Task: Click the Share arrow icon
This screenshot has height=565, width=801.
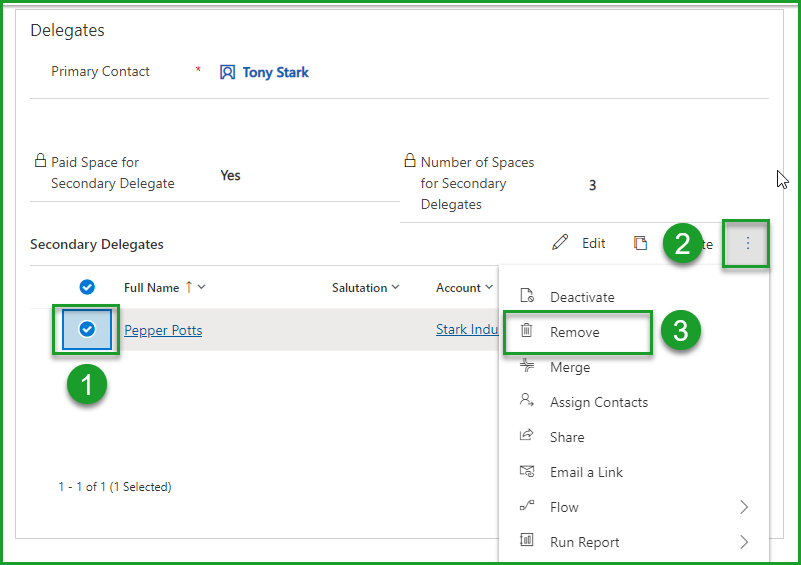Action: click(527, 437)
